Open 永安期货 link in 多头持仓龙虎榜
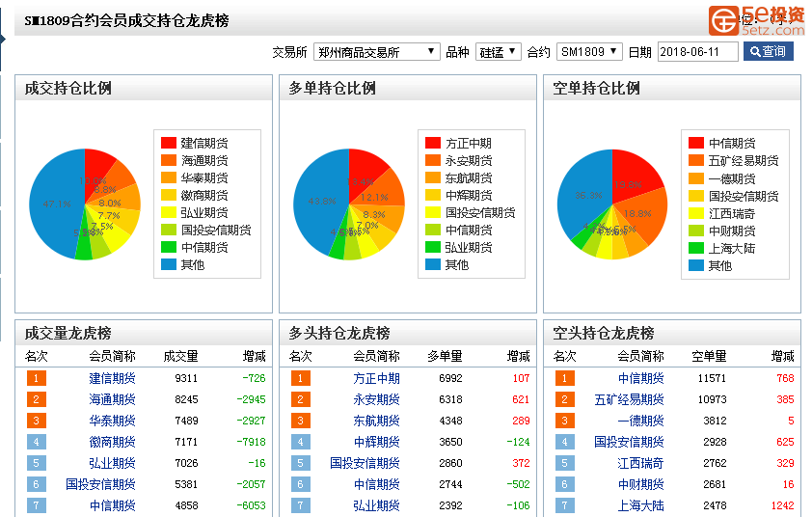The width and height of the screenshot is (812, 517). pos(376,399)
